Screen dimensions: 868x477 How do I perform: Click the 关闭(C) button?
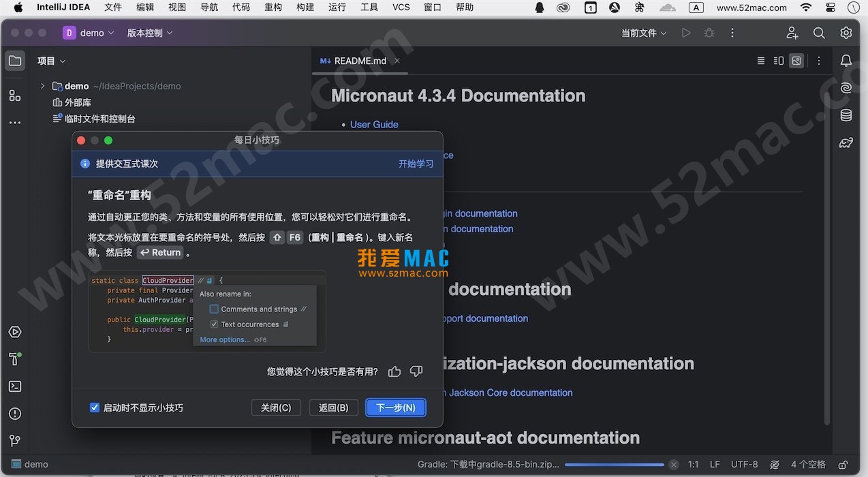(x=276, y=407)
